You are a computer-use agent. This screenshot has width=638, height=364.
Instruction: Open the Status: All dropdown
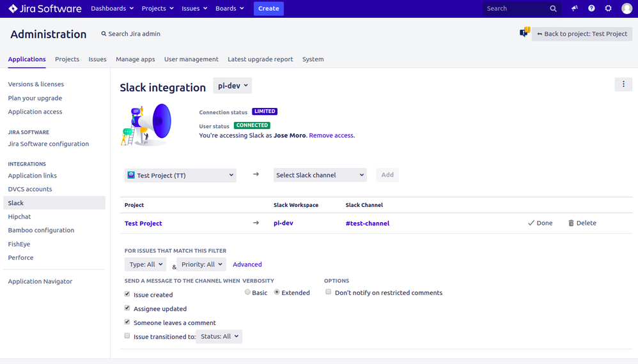pos(219,337)
